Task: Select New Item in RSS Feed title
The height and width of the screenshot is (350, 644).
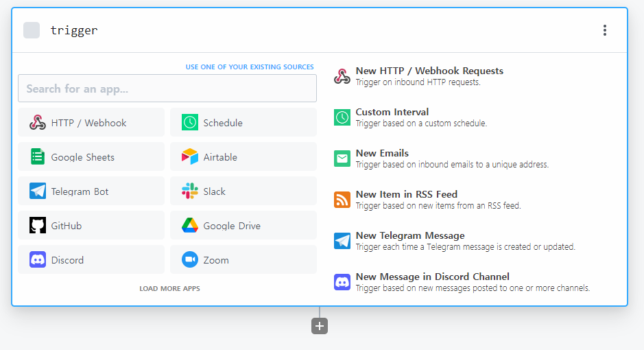Action: click(x=407, y=194)
